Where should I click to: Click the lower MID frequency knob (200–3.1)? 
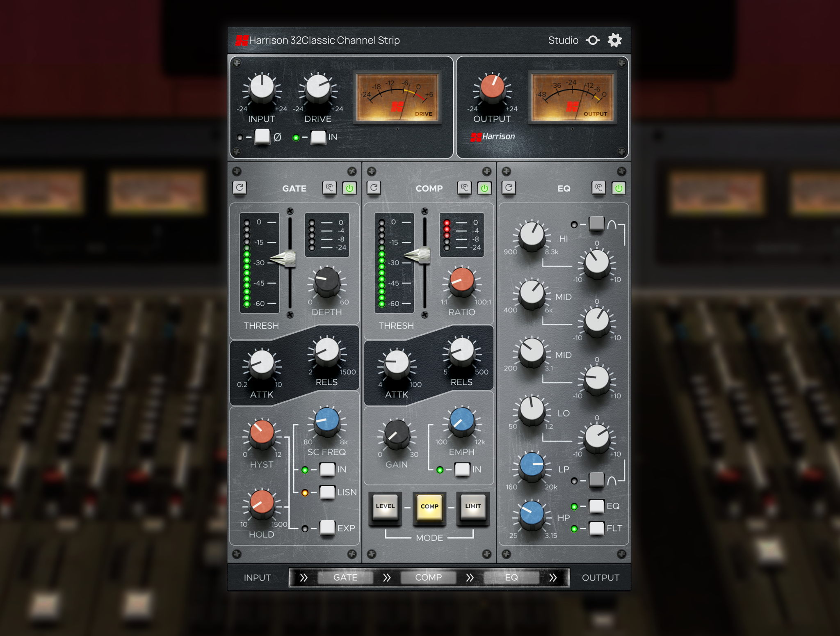(532, 352)
